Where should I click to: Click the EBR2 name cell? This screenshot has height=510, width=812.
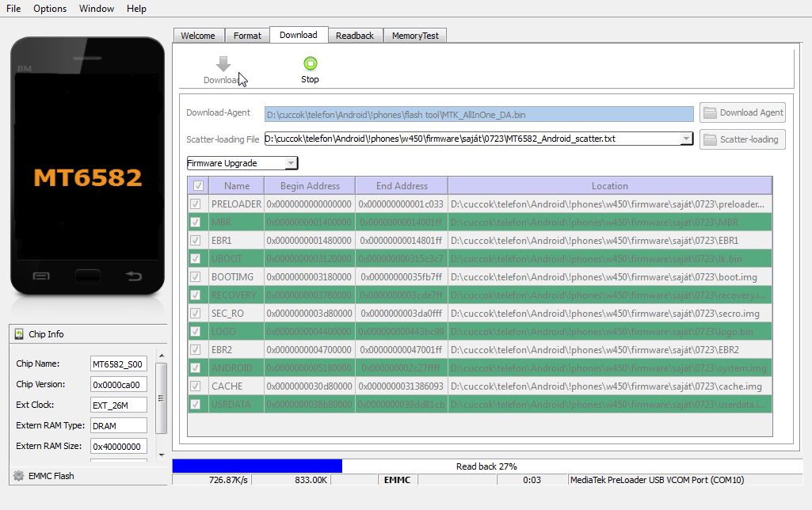(237, 350)
